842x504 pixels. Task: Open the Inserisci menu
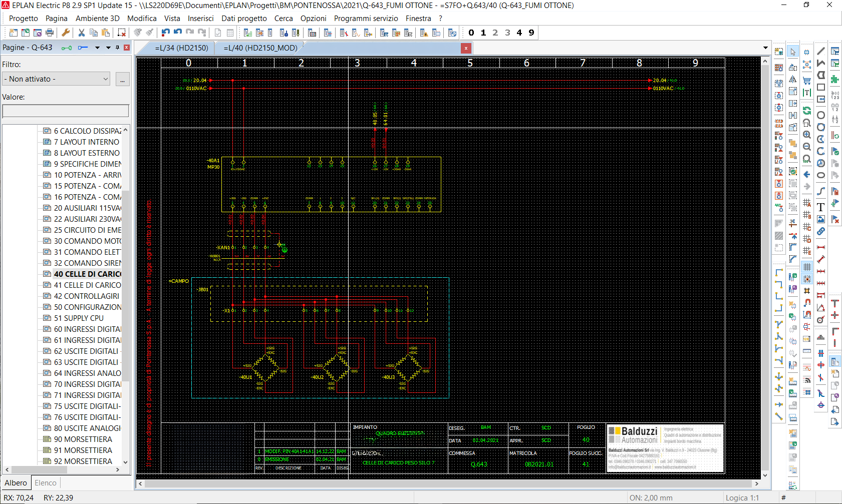coord(200,19)
